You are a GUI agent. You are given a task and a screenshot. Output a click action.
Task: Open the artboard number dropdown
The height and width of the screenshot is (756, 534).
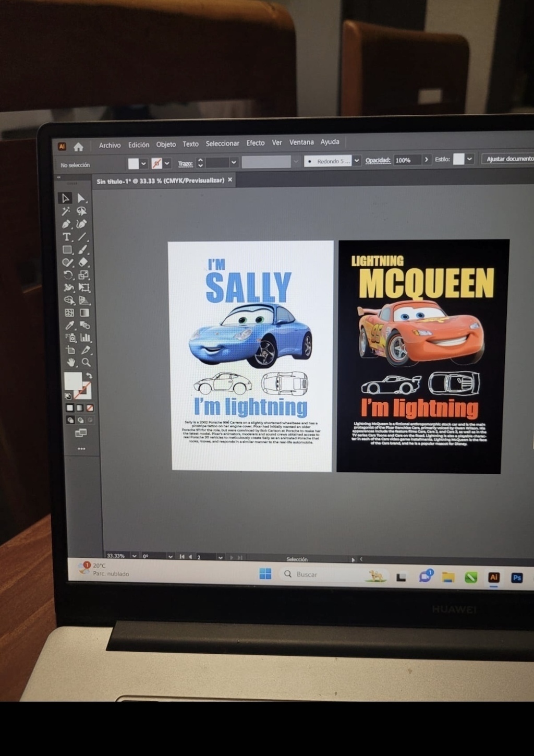(221, 557)
